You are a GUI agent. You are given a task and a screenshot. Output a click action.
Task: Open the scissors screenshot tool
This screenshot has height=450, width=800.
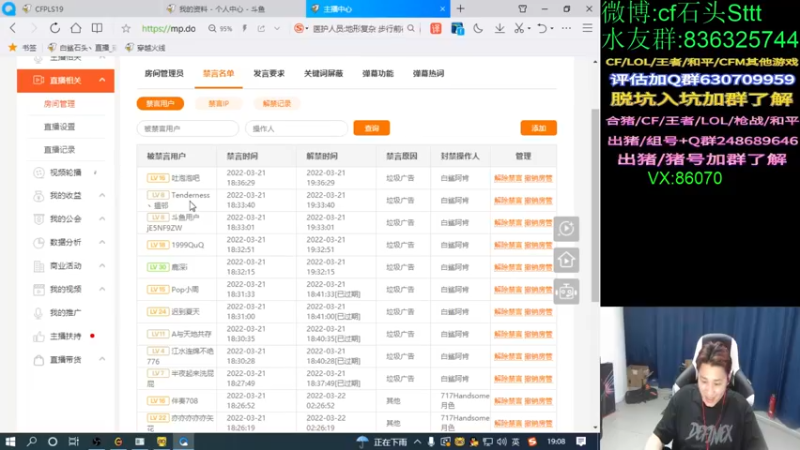[519, 29]
